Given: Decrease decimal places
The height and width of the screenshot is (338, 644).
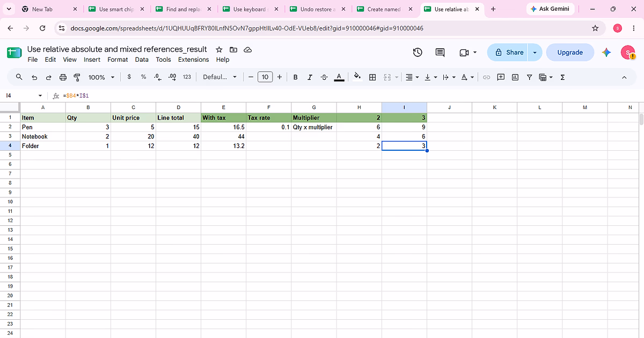Looking at the screenshot, I should [x=157, y=77].
